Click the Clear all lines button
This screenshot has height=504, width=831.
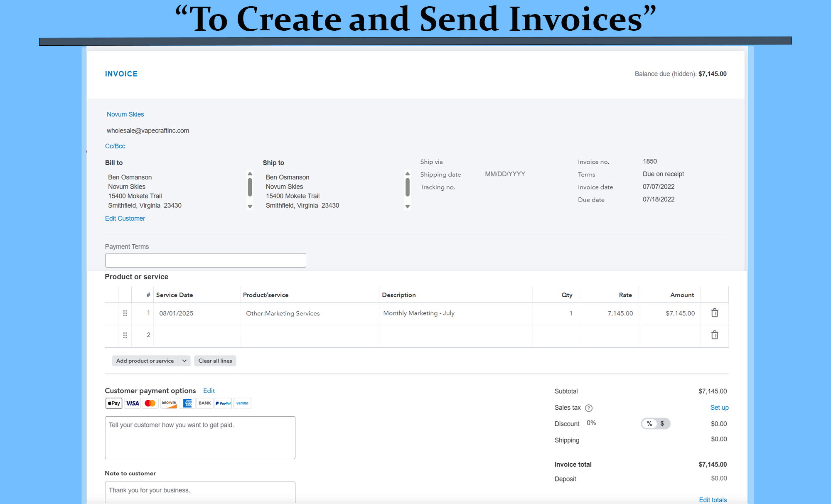click(215, 361)
